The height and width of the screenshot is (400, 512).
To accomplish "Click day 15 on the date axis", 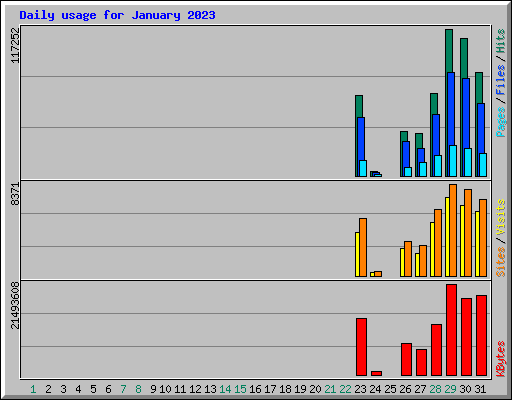I will click(240, 389).
